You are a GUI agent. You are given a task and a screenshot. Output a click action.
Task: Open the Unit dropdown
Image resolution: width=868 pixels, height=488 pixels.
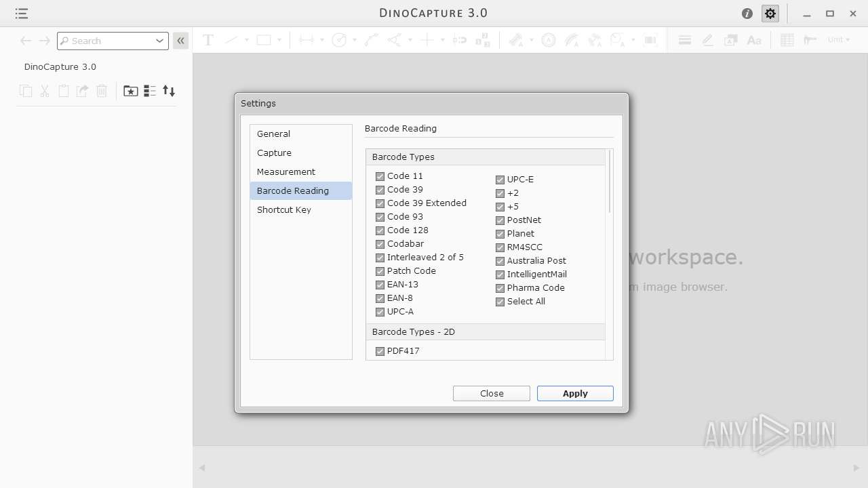[838, 40]
